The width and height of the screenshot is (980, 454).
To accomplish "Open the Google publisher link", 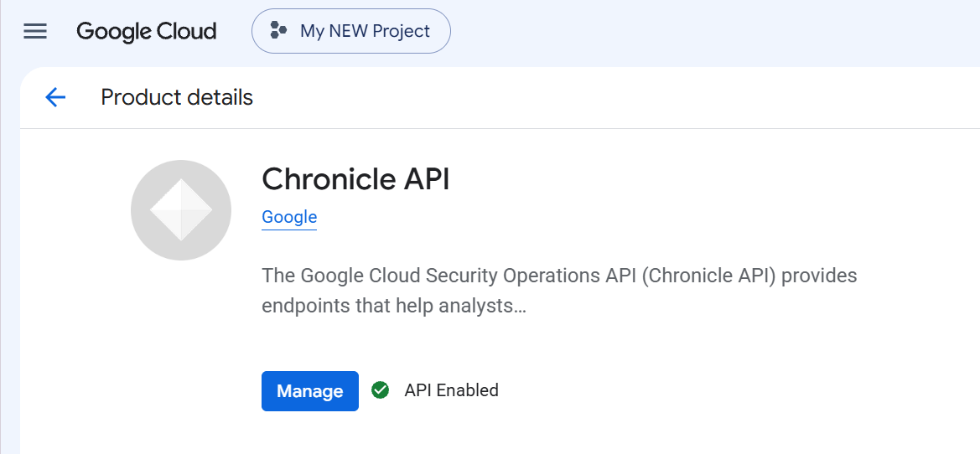I will tap(289, 217).
